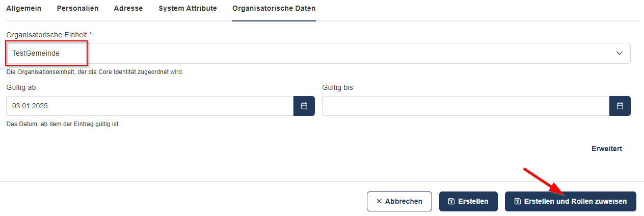The image size is (644, 216).
Task: Click the X icon on Abbrechen
Action: (x=379, y=201)
